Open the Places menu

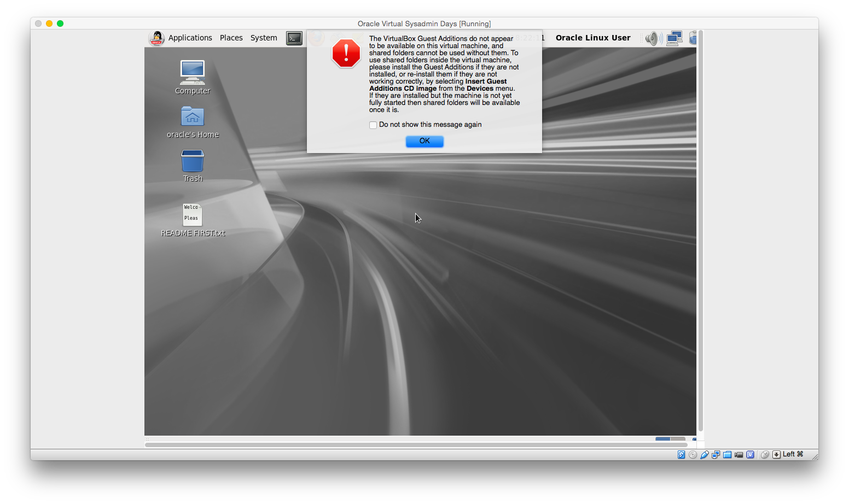[x=231, y=38]
